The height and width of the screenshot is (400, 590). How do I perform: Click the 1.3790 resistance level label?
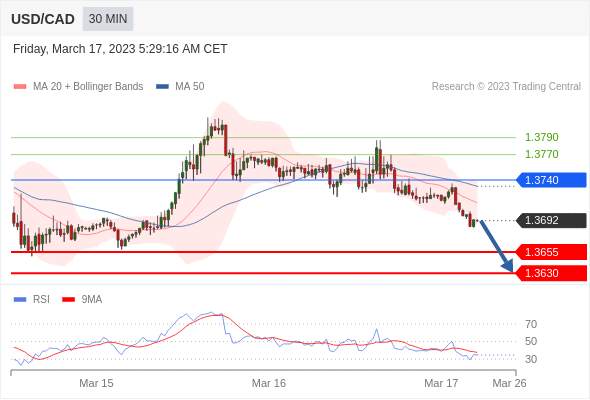tap(541, 137)
